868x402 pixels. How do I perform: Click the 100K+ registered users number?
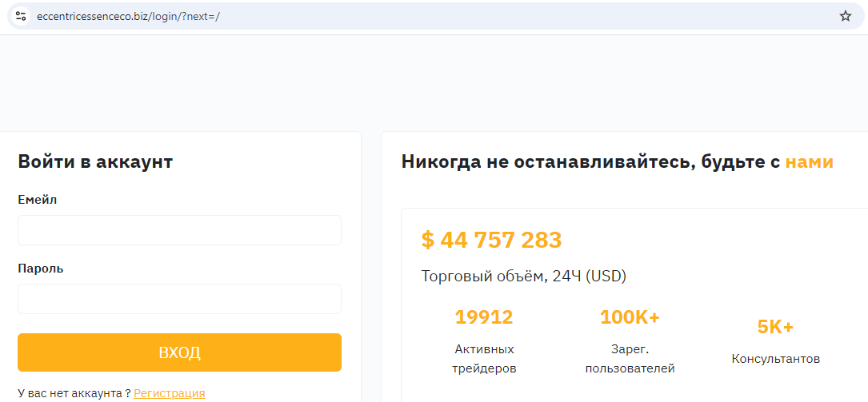pos(630,317)
